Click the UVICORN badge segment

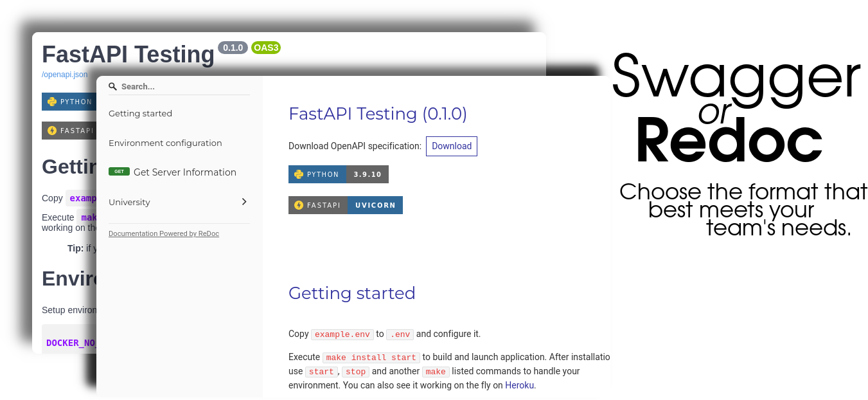pos(375,205)
